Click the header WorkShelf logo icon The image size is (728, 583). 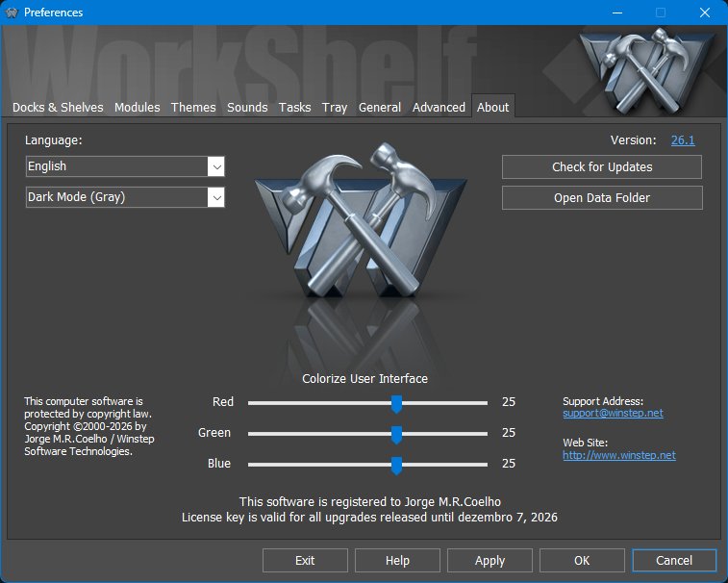(646, 71)
